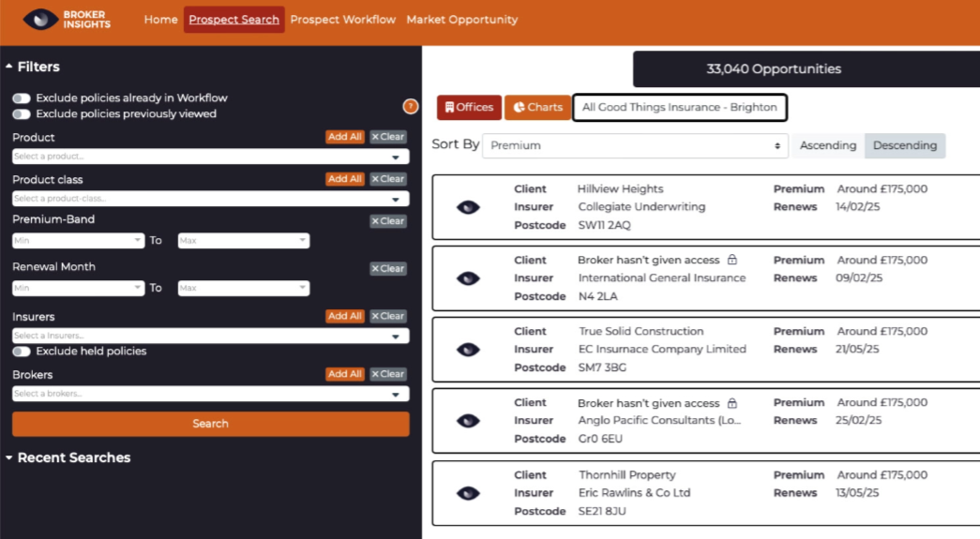
Task: Click postcode N4 2LA
Action: [x=597, y=296]
